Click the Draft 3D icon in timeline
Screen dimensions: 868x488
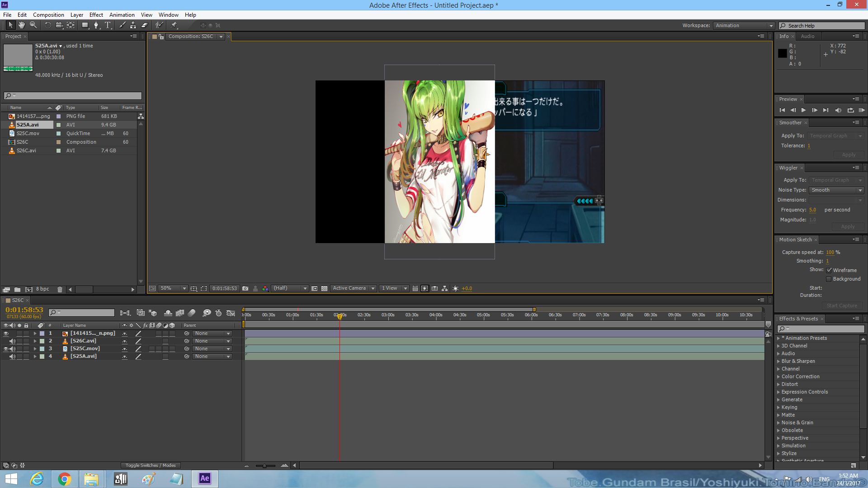click(153, 313)
